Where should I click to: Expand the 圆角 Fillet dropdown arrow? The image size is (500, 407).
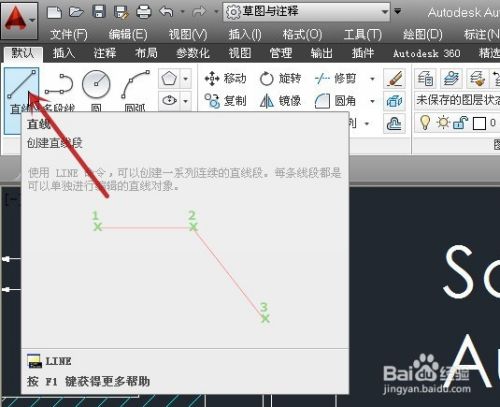point(372,100)
